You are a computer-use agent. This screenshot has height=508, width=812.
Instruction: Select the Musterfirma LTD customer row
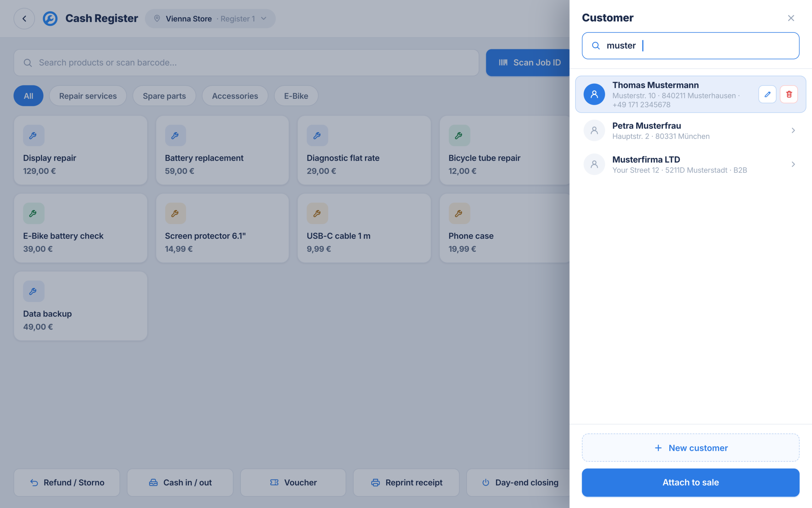[691, 164]
